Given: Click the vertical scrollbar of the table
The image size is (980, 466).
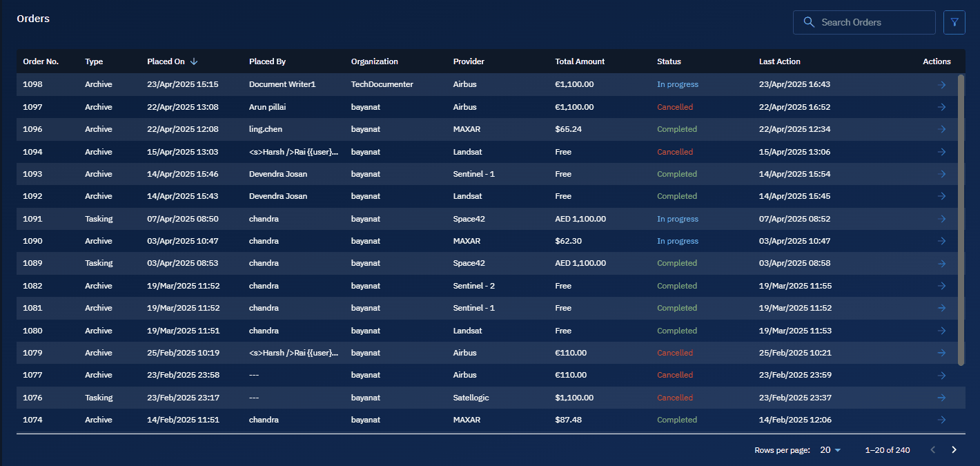Looking at the screenshot, I should pyautogui.click(x=961, y=220).
